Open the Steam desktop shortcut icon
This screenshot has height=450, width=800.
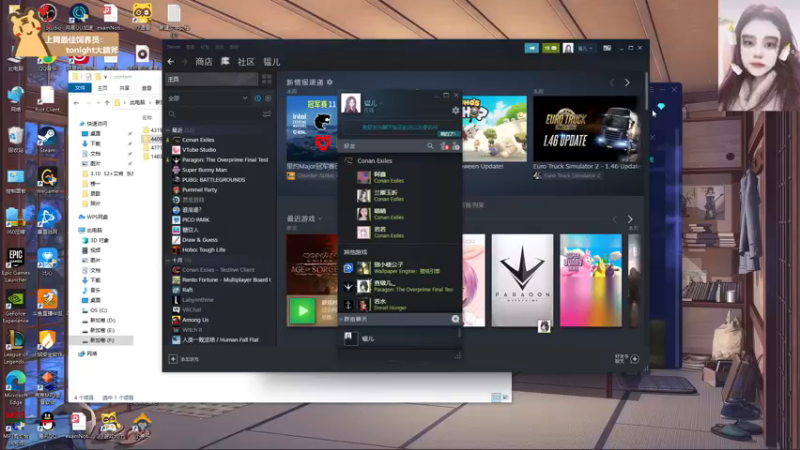[x=47, y=140]
